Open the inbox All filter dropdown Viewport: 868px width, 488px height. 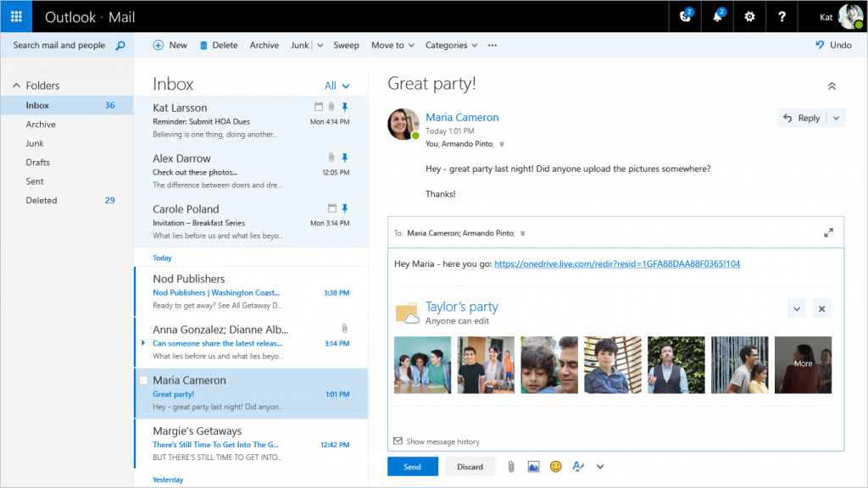pos(337,85)
